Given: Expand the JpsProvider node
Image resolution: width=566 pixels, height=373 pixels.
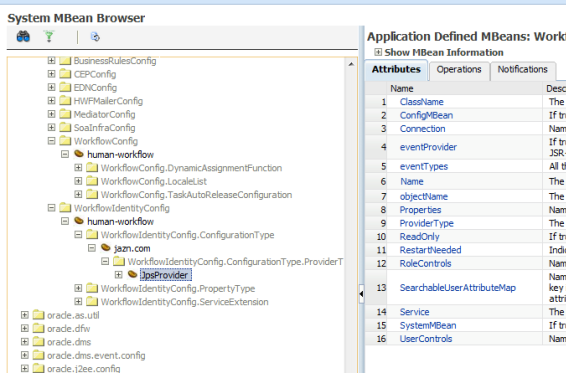Looking at the screenshot, I should tap(118, 274).
